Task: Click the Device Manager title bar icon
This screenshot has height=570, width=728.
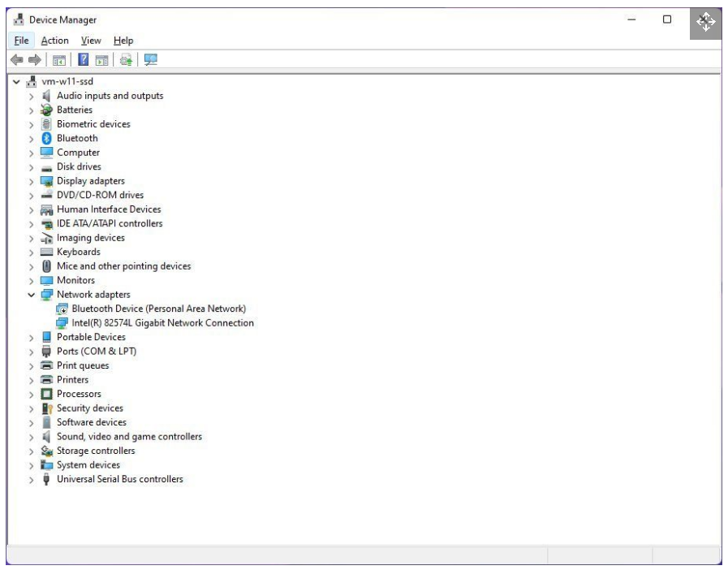Action: tap(19, 19)
